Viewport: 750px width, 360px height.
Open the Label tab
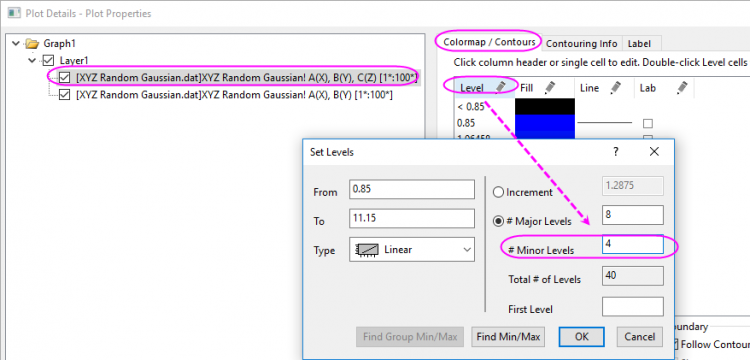[x=639, y=44]
